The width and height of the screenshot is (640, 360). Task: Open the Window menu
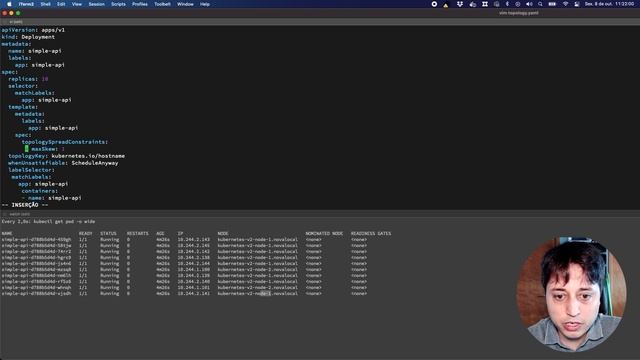(185, 4)
